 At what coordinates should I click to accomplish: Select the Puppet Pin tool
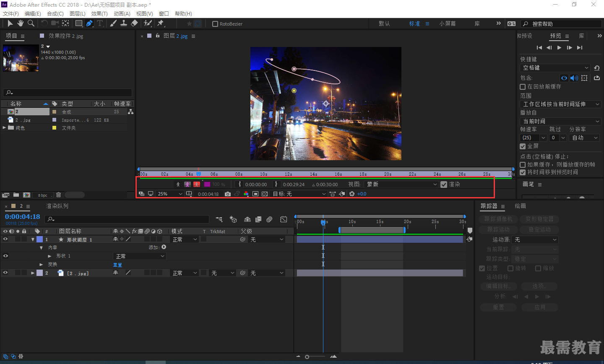(160, 23)
